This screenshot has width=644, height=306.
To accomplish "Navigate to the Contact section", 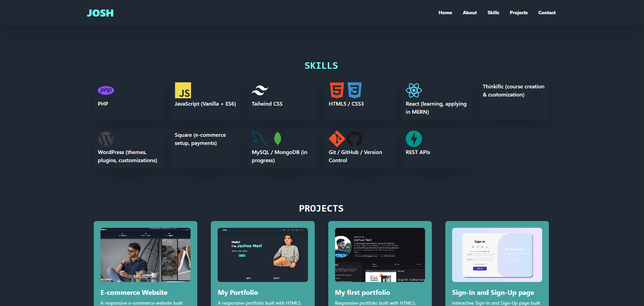I will [x=547, y=13].
